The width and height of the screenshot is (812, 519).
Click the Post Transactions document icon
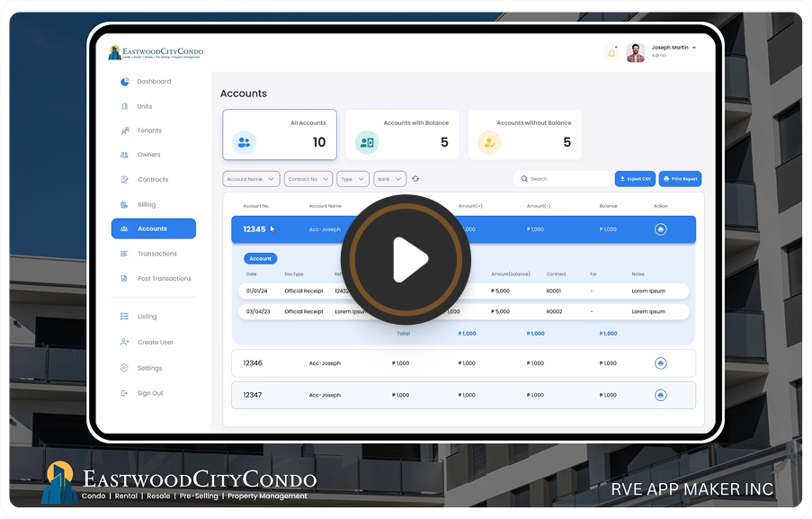124,278
